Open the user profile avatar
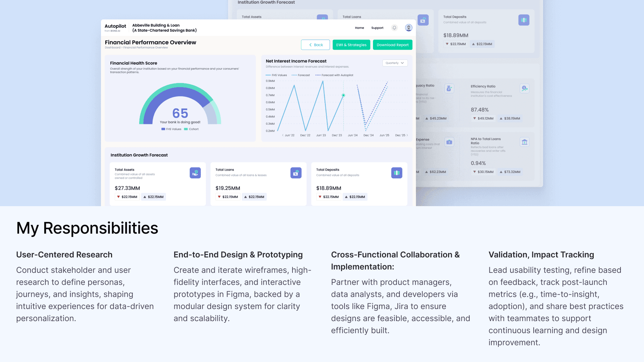 point(409,28)
